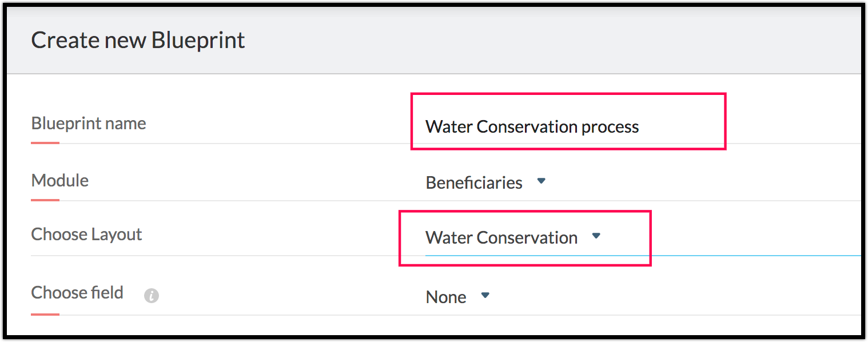
Task: Click the word 'Conservation' in the Blueprint name field
Action: (527, 126)
